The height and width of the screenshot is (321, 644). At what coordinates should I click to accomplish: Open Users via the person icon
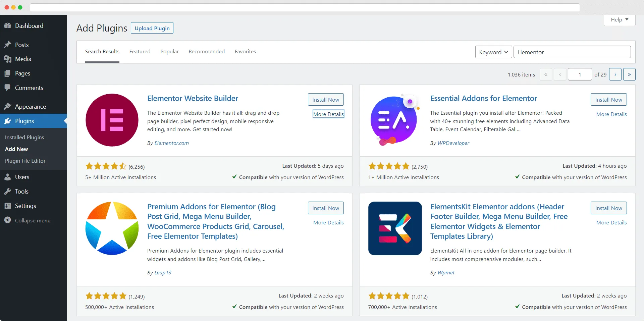click(x=7, y=177)
